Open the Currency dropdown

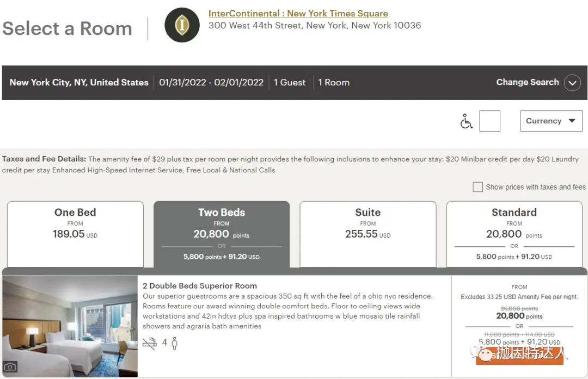click(x=551, y=121)
